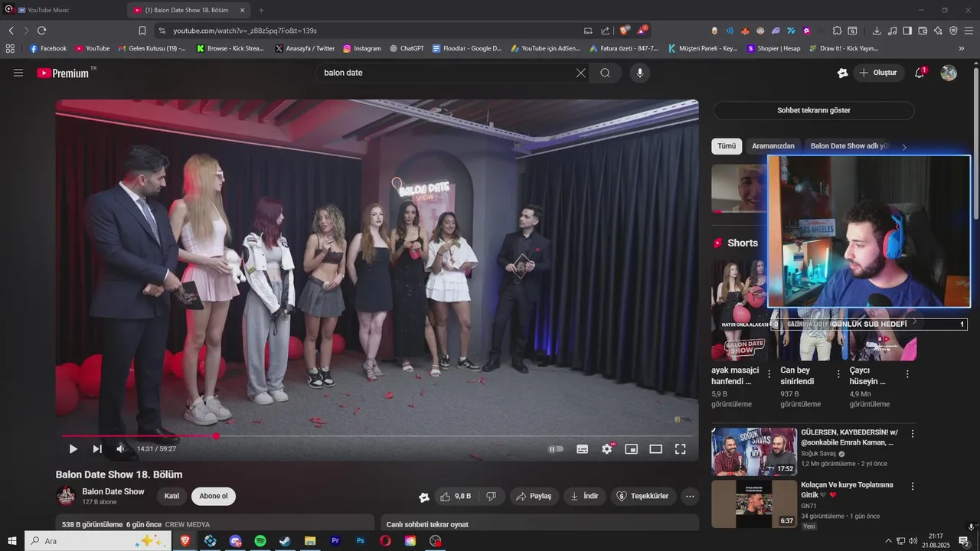Download the video with İndir
The image size is (980, 551).
click(x=584, y=496)
